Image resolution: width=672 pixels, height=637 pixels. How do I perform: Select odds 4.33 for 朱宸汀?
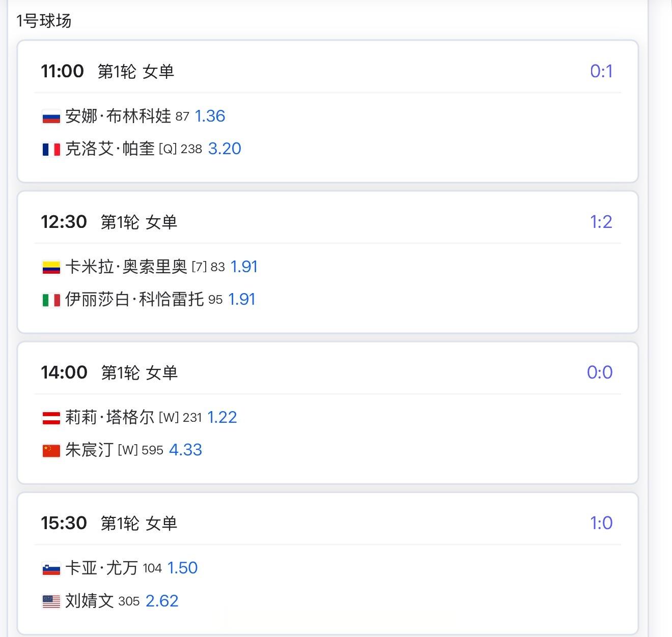tap(185, 450)
